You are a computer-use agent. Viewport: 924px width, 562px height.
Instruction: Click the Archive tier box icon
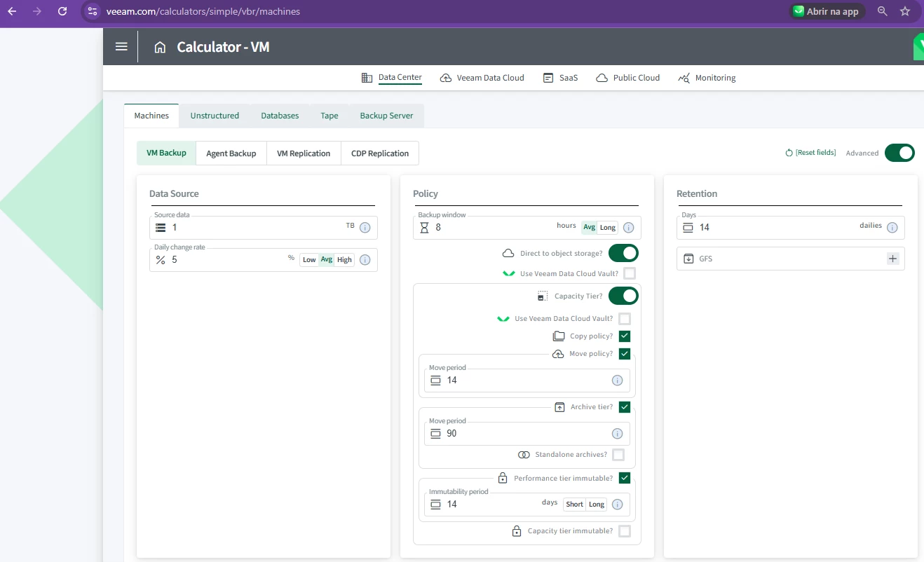[x=559, y=407]
